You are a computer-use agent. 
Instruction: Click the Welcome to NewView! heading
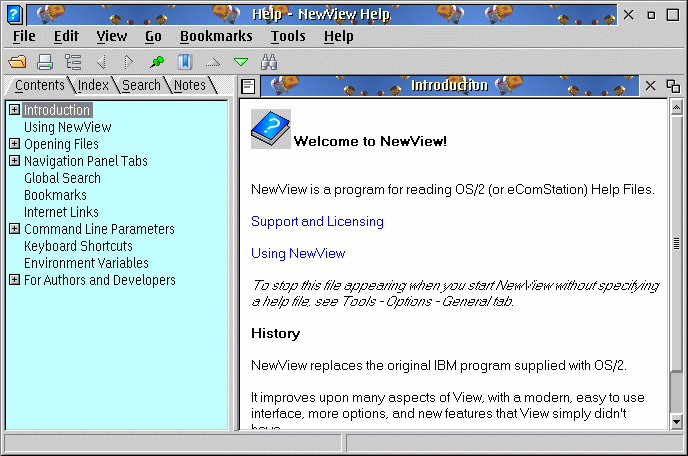click(x=370, y=141)
